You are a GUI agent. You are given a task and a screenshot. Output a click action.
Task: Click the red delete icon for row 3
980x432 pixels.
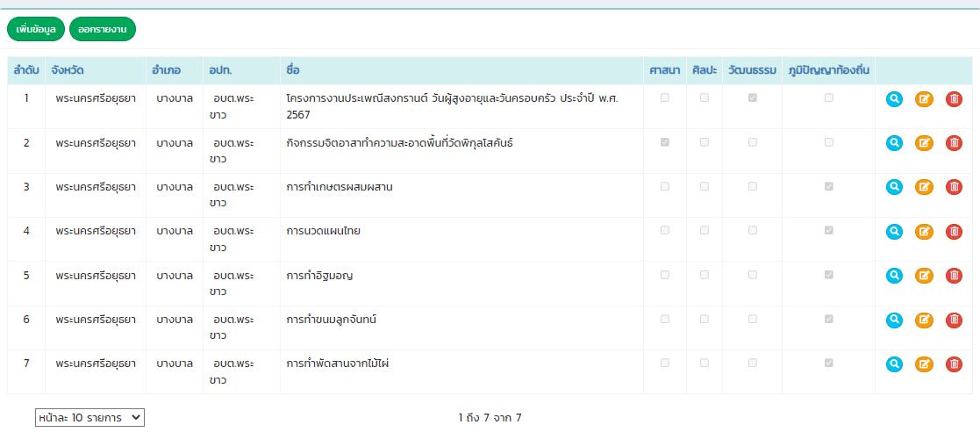click(954, 187)
